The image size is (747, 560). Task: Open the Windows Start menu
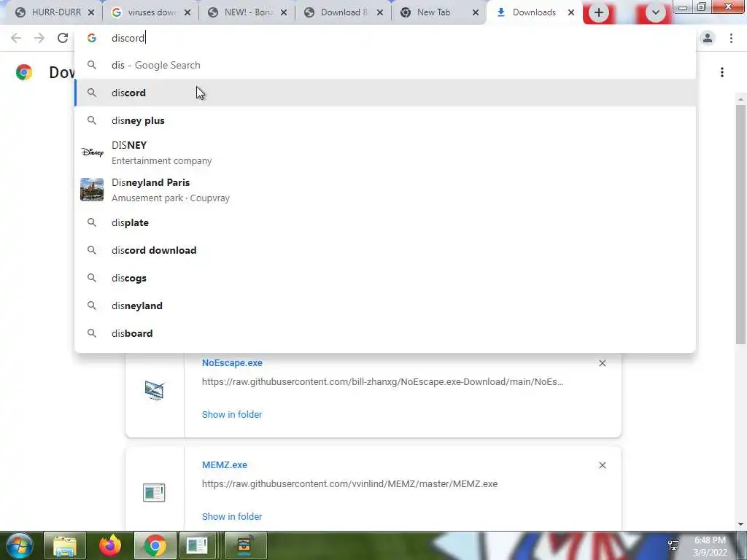coord(19,545)
